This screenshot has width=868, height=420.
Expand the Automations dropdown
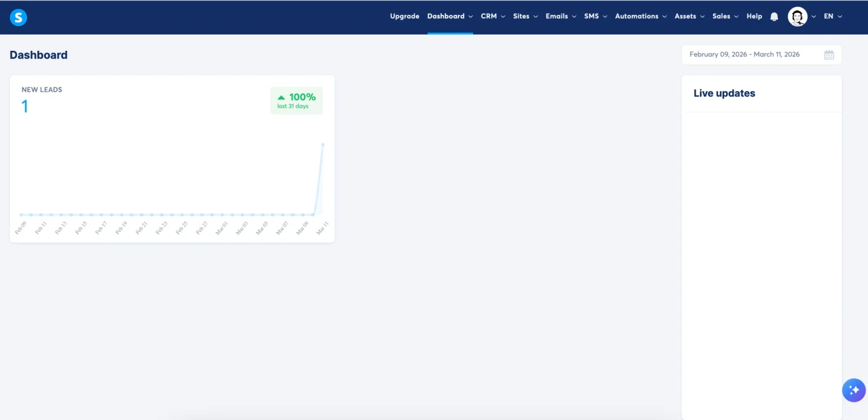640,16
